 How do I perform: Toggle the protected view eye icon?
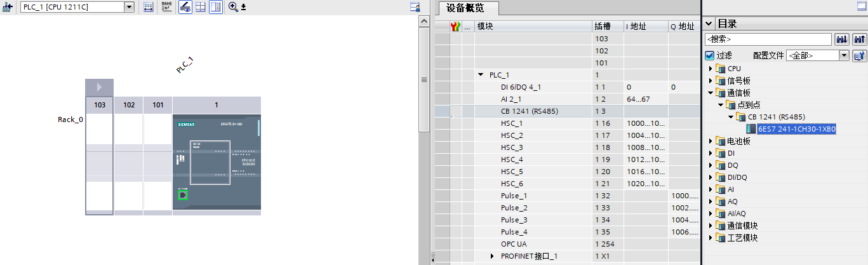185,7
